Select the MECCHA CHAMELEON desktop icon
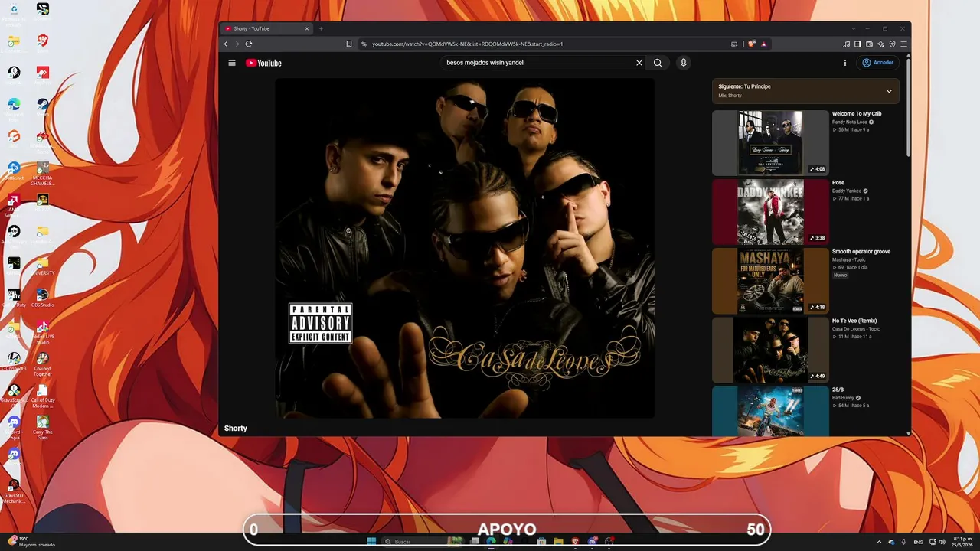This screenshot has height=551, width=980. (x=43, y=174)
